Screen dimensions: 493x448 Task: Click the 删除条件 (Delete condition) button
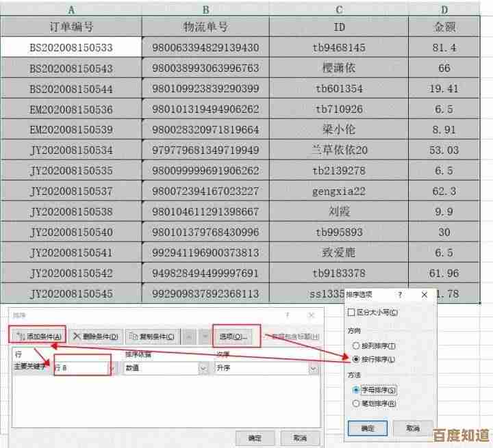click(x=95, y=336)
